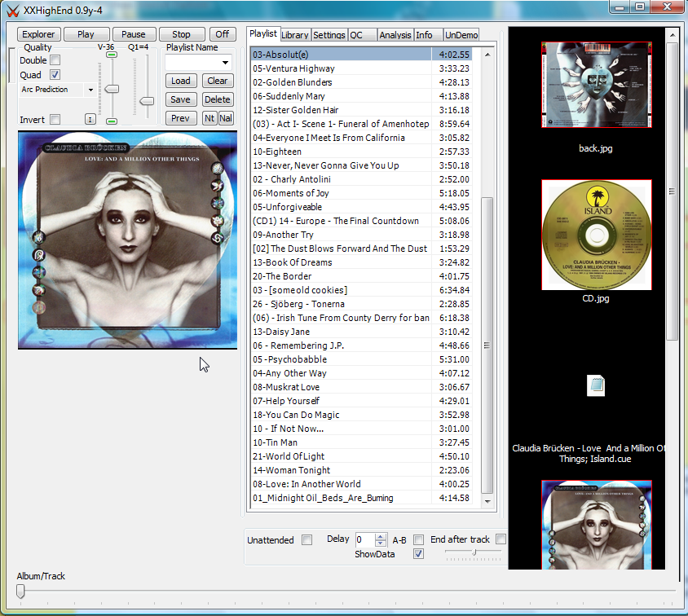Toggle the Invert checkbox

(x=55, y=119)
